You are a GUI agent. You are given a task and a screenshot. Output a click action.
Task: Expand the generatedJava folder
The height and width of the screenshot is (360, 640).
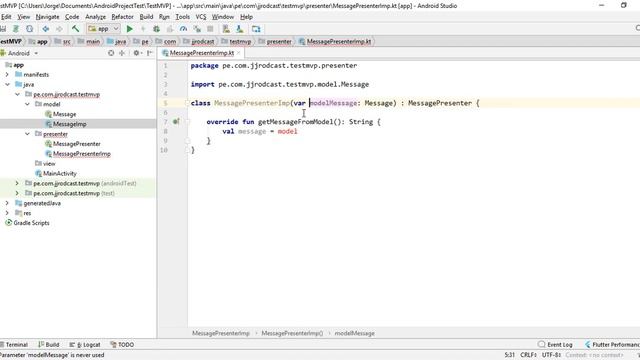point(7,203)
